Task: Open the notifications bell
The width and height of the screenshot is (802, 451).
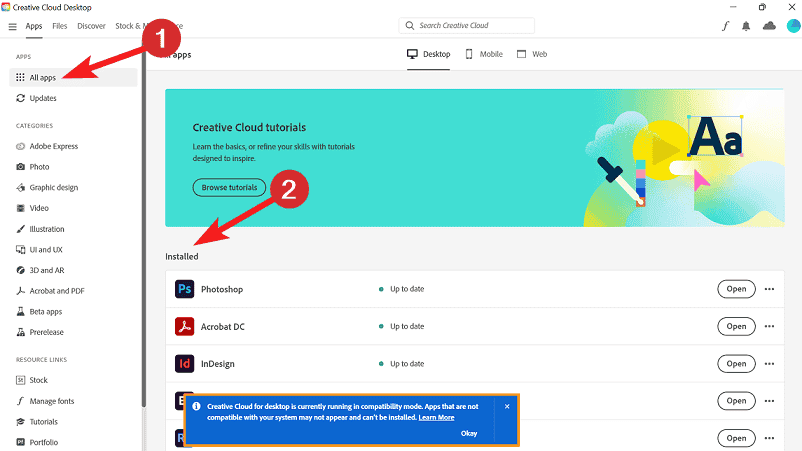Action: (x=746, y=26)
